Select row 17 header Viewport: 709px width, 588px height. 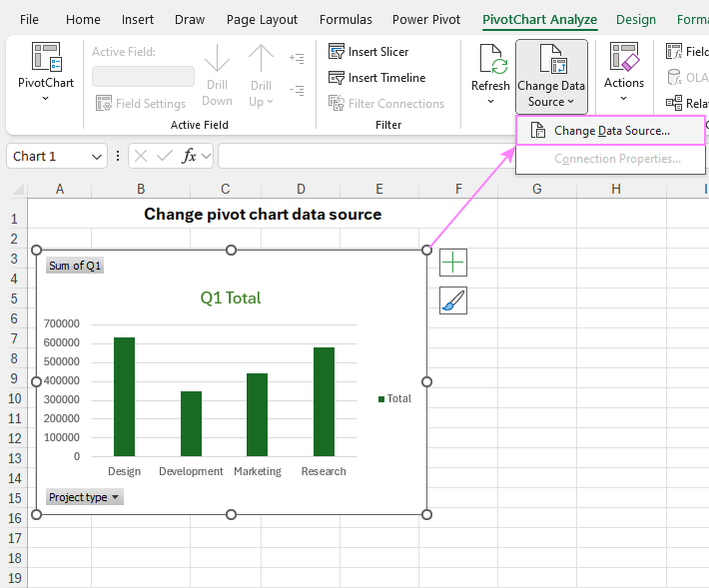[14, 538]
